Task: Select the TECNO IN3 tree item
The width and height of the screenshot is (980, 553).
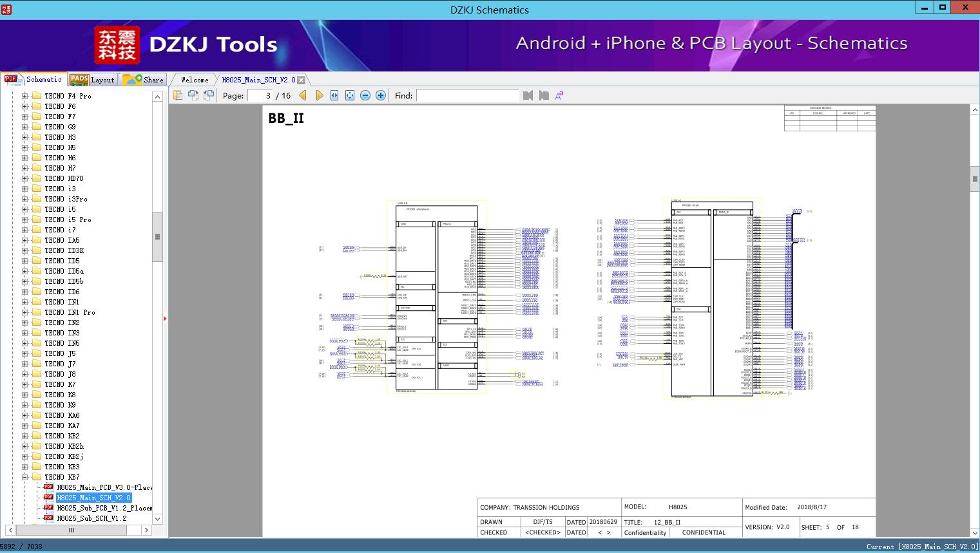Action: [x=62, y=333]
